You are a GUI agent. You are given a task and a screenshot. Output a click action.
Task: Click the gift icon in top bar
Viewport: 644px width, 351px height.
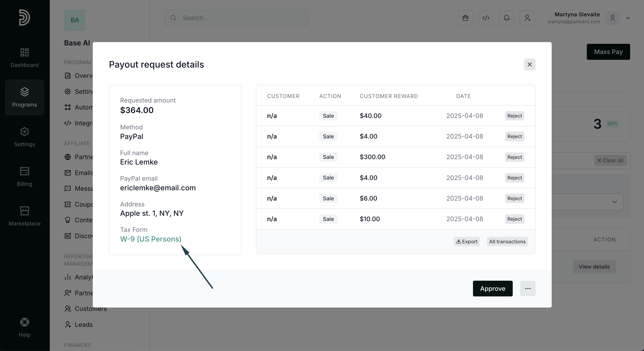click(465, 18)
